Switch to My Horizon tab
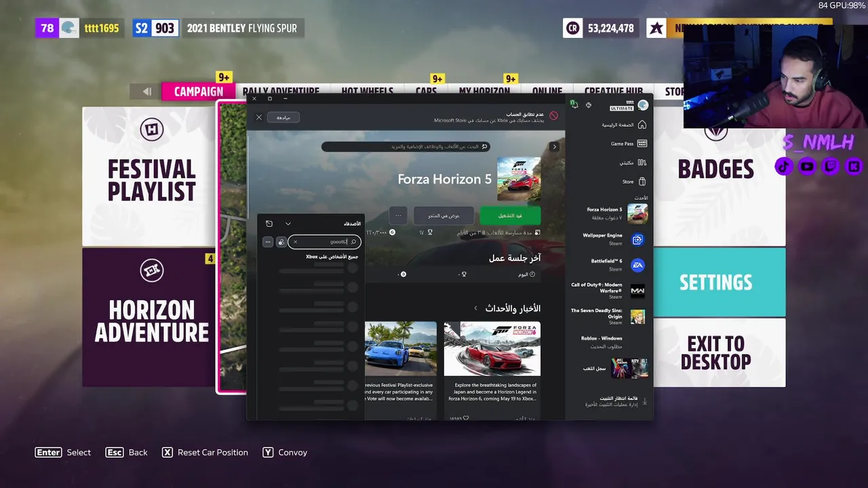The width and height of the screenshot is (868, 488). click(484, 91)
